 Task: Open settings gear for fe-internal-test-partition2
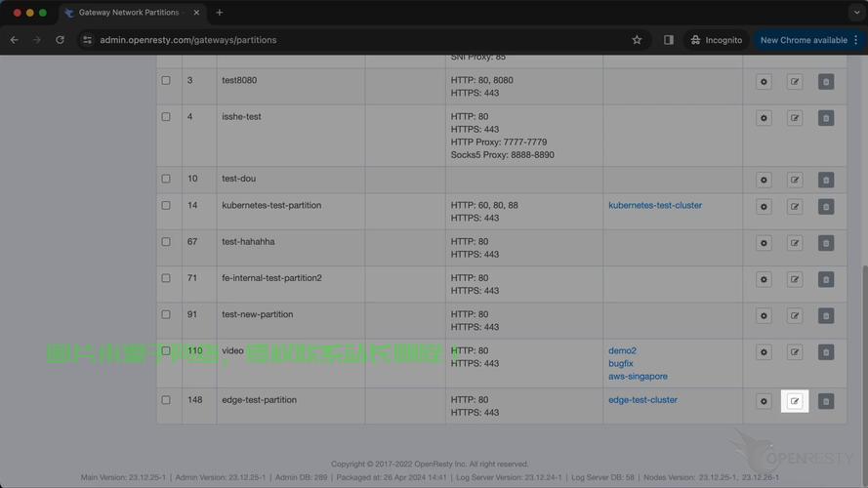[764, 280]
